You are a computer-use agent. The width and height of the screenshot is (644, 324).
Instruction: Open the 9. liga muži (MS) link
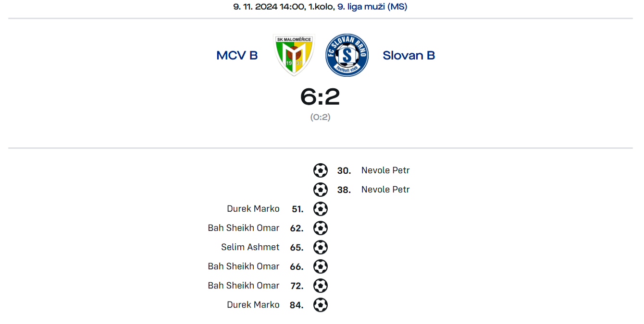[372, 7]
